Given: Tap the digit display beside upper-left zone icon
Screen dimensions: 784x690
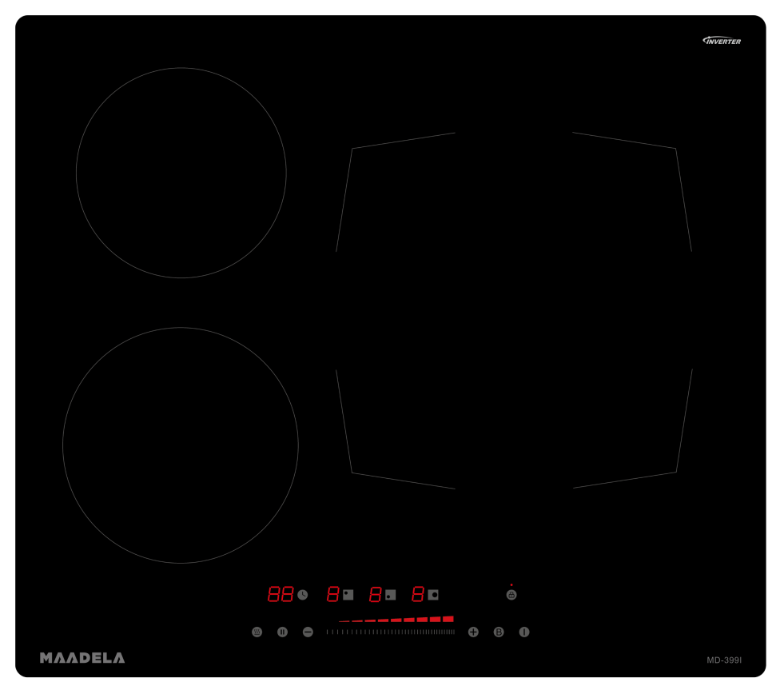Looking at the screenshot, I should pos(333,595).
